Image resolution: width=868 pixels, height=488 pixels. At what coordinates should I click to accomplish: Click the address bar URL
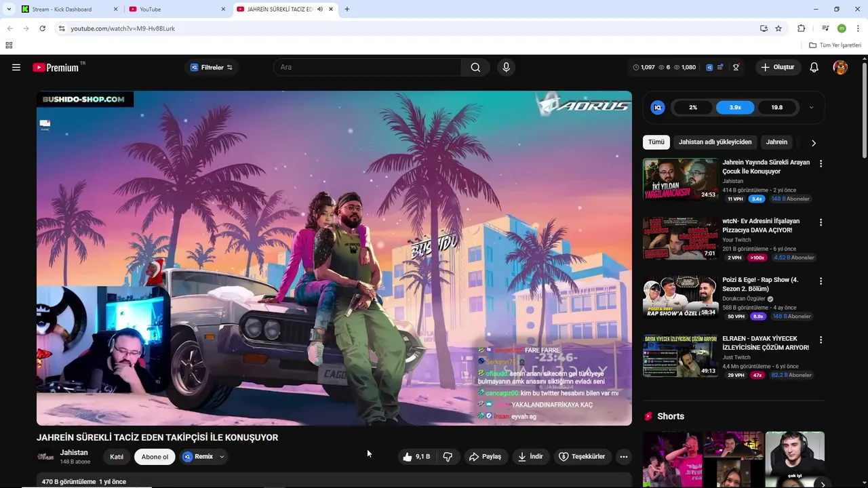[x=123, y=28]
